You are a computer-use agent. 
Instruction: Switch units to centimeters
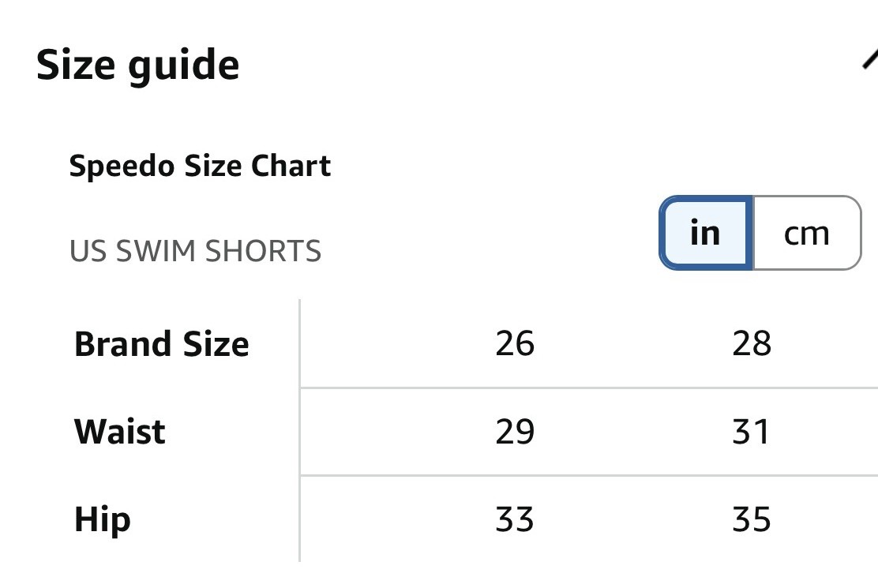[x=806, y=234]
